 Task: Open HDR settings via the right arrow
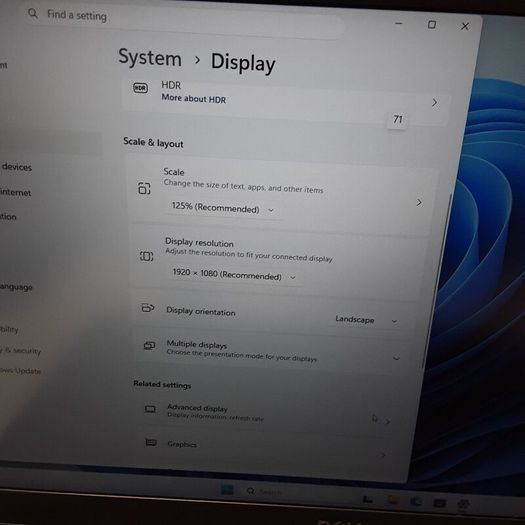pos(434,102)
